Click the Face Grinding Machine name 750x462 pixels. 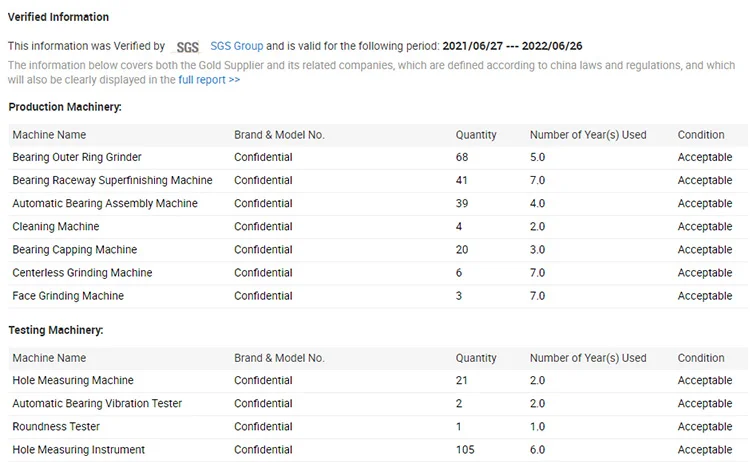click(68, 296)
